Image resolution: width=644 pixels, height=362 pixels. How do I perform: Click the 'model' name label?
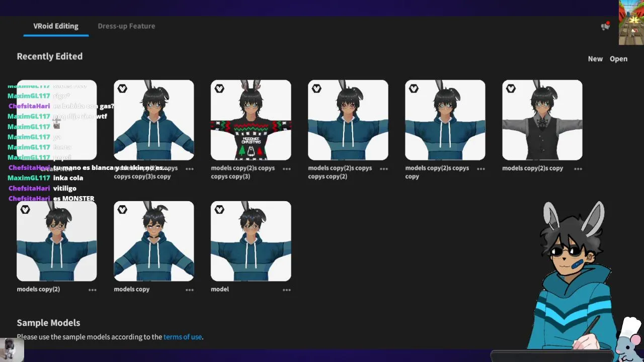pyautogui.click(x=220, y=289)
